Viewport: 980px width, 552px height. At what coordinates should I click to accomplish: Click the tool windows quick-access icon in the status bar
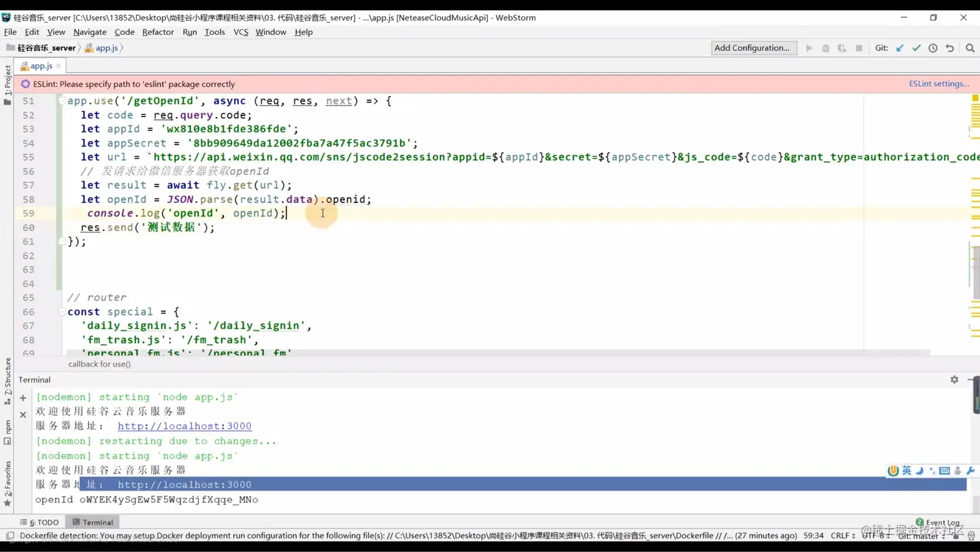[x=10, y=536]
